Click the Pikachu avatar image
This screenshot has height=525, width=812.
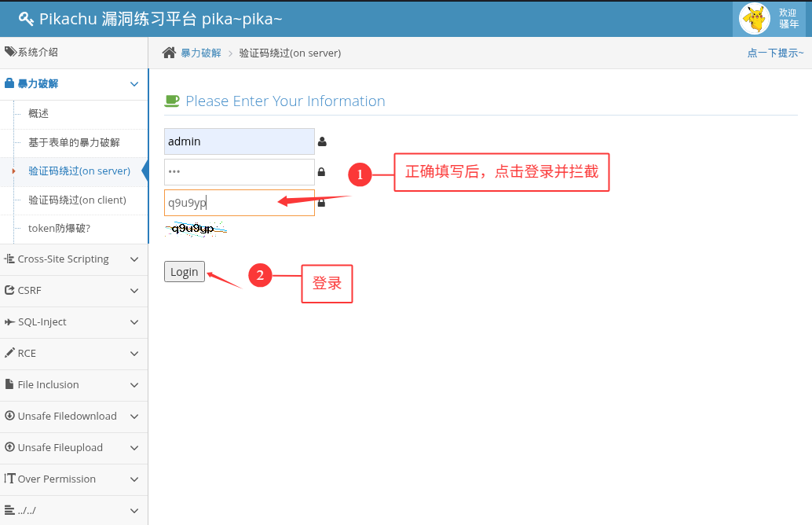(754, 19)
